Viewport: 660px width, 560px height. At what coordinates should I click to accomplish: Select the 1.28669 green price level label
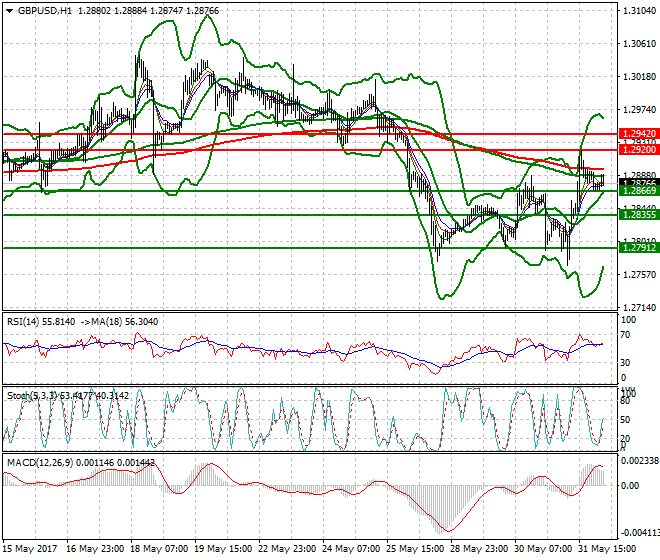pos(640,191)
